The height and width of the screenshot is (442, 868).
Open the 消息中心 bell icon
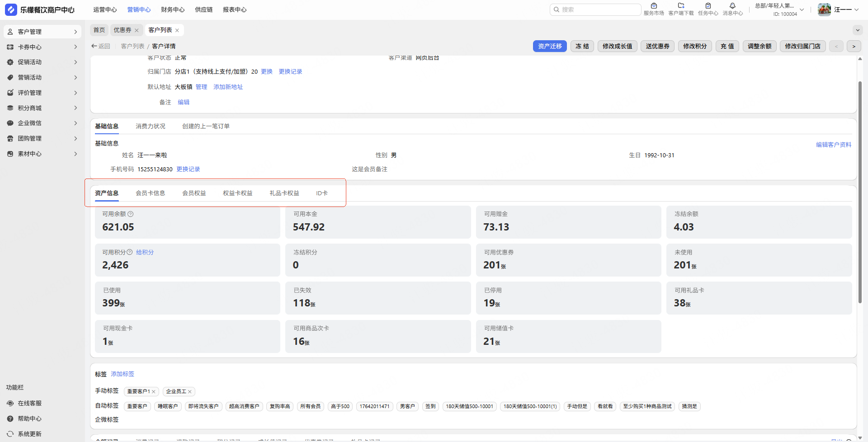tap(732, 6)
